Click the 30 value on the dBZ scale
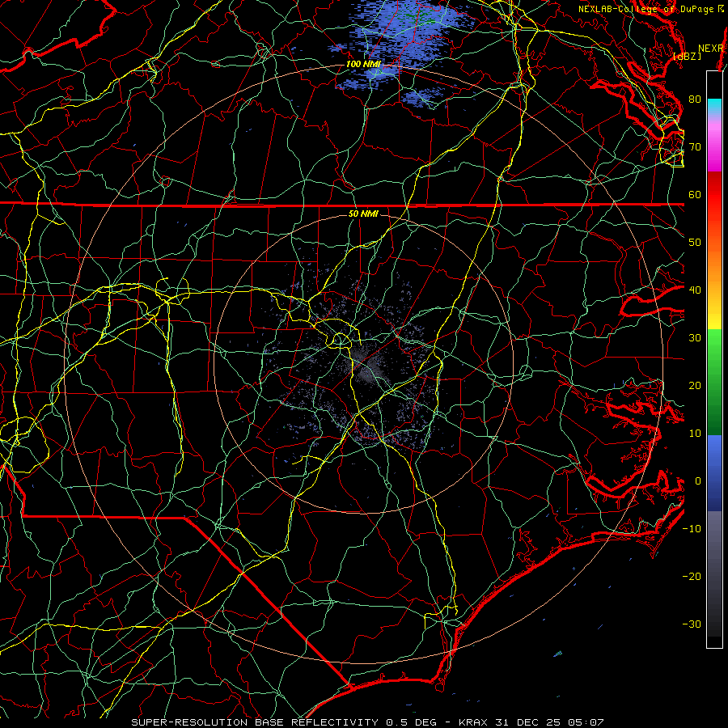 pyautogui.click(x=695, y=338)
